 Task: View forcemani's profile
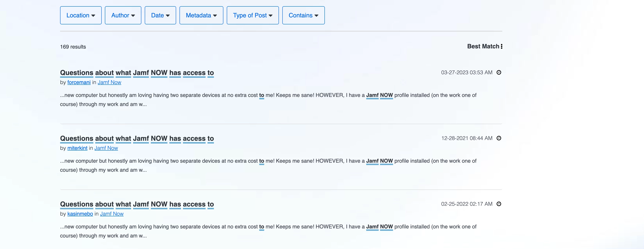pyautogui.click(x=79, y=82)
